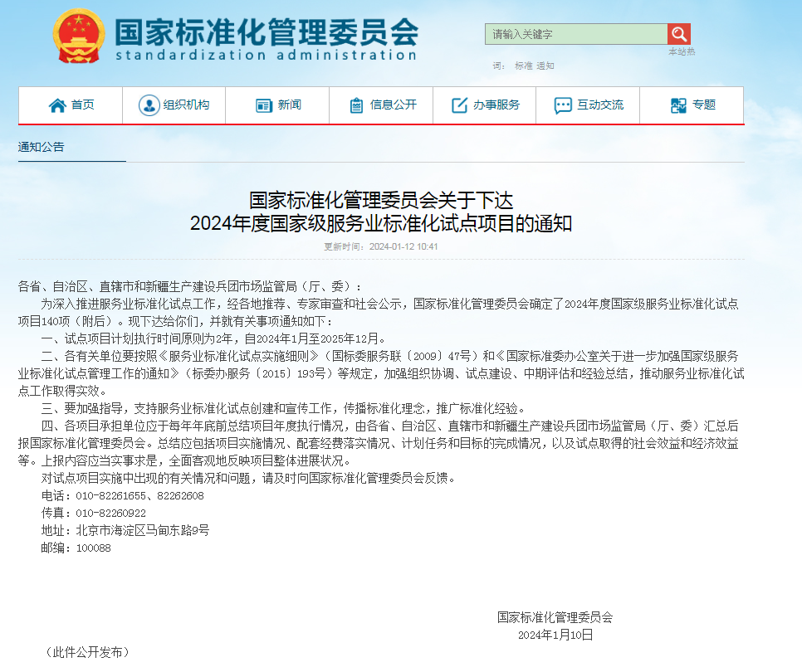Image resolution: width=802 pixels, height=672 pixels.
Task: Open the 办事服务 navigation item
Action: [484, 105]
